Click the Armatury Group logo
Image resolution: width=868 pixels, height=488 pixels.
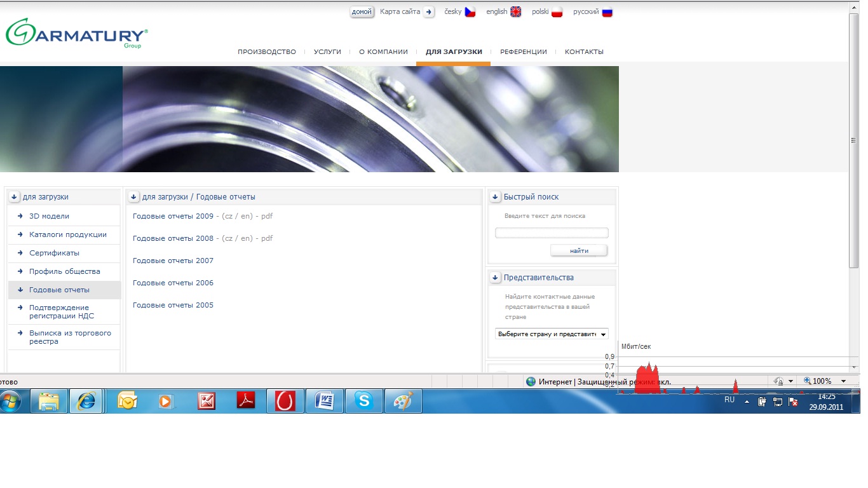[76, 33]
